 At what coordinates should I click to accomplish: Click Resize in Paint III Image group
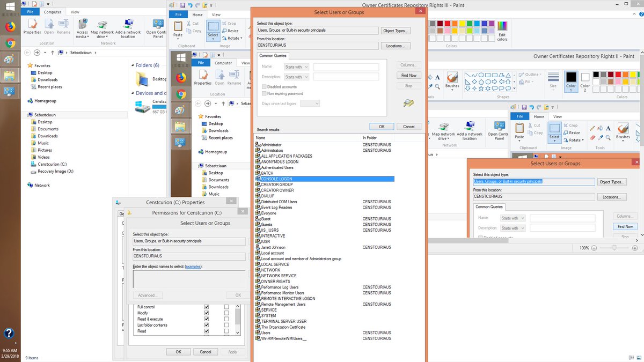pos(230,31)
